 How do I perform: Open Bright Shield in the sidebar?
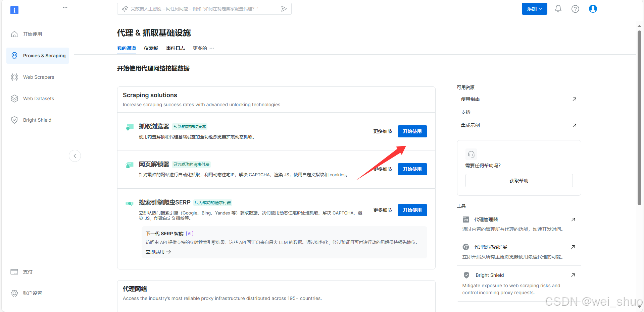(x=37, y=120)
